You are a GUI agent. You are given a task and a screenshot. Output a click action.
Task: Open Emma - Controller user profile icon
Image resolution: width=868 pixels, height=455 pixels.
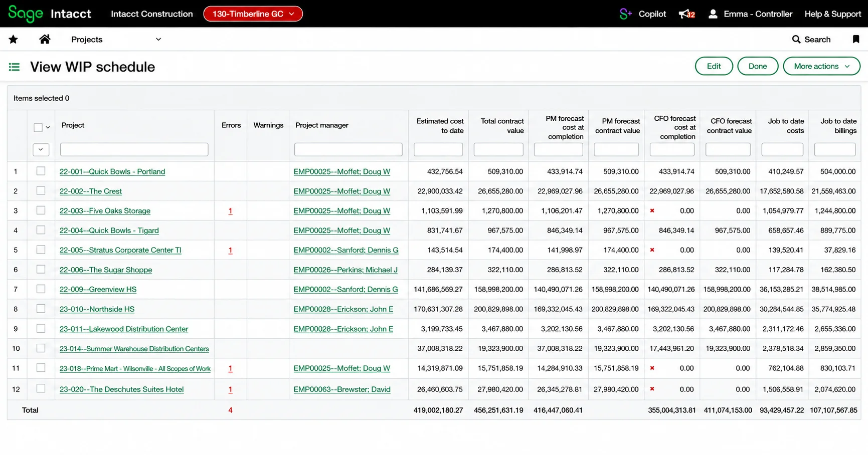pyautogui.click(x=713, y=14)
